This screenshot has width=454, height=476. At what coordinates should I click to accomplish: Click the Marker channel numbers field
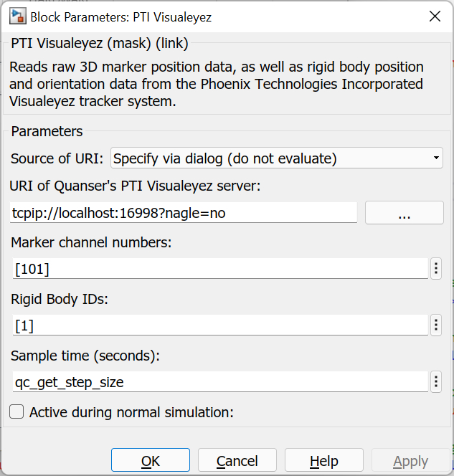pyautogui.click(x=220, y=269)
